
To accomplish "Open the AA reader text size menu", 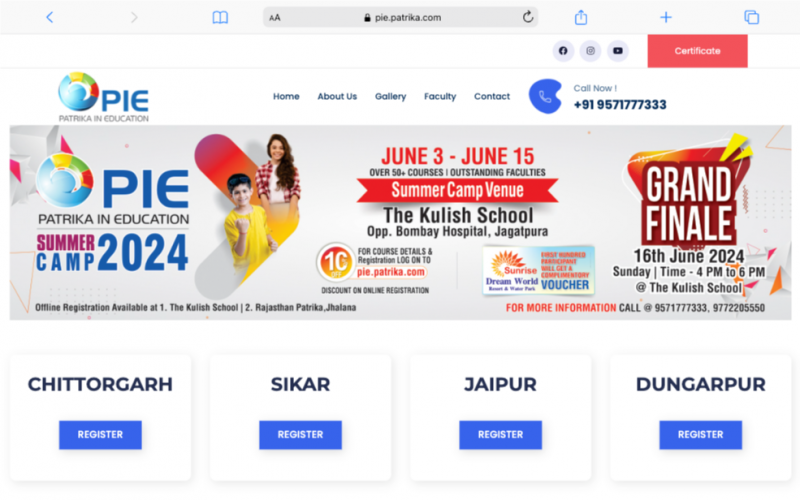I will coord(274,18).
